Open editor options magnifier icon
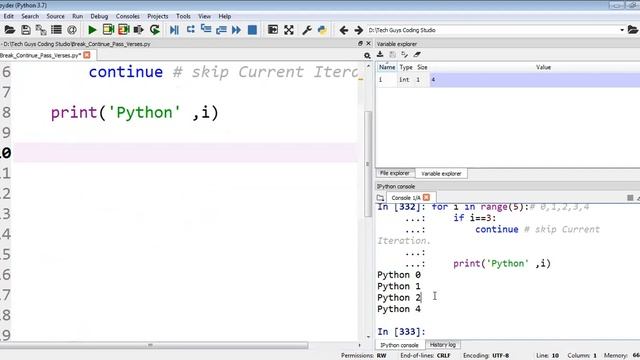Viewport: 640px width, 360px height. point(367,56)
